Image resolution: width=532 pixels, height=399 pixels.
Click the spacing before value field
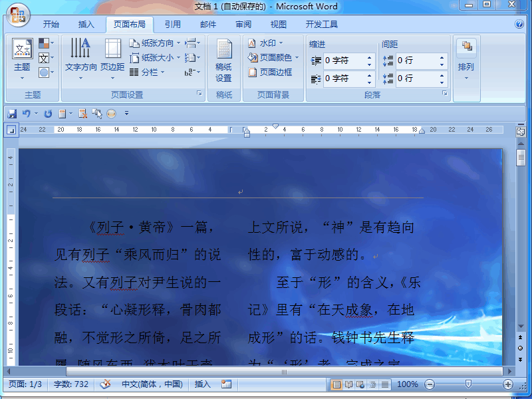click(x=417, y=61)
